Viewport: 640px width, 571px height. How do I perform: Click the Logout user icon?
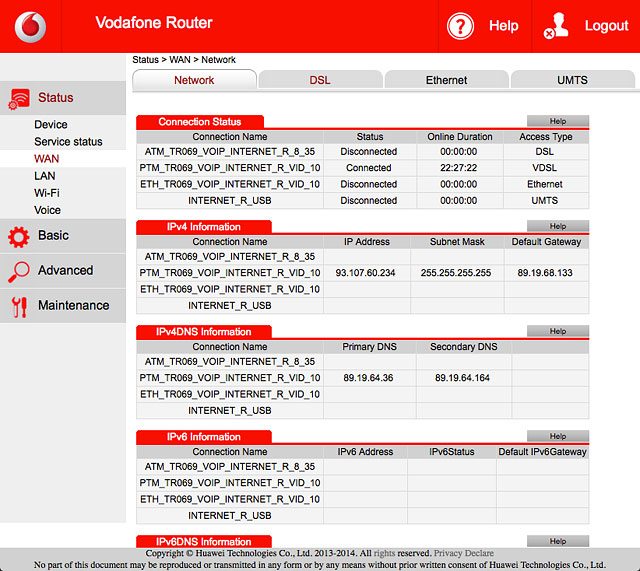[556, 26]
